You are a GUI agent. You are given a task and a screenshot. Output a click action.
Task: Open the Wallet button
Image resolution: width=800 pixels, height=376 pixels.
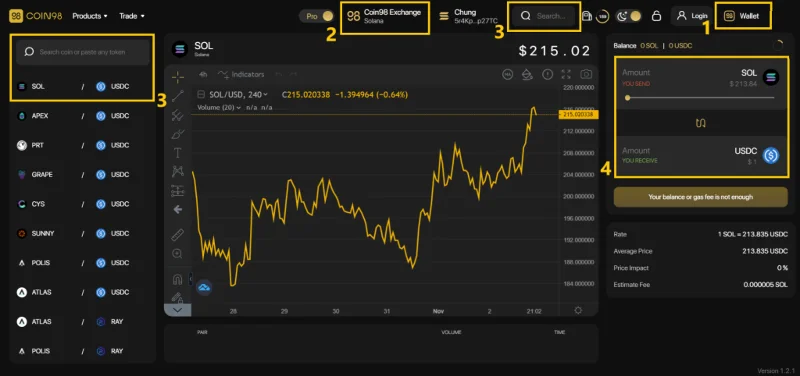click(742, 16)
